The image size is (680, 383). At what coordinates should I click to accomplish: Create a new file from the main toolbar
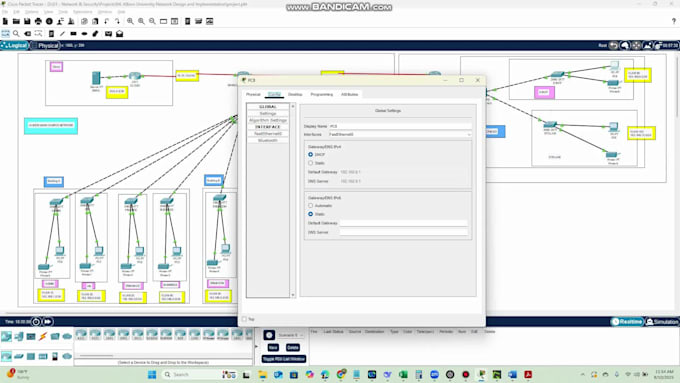pyautogui.click(x=5, y=21)
